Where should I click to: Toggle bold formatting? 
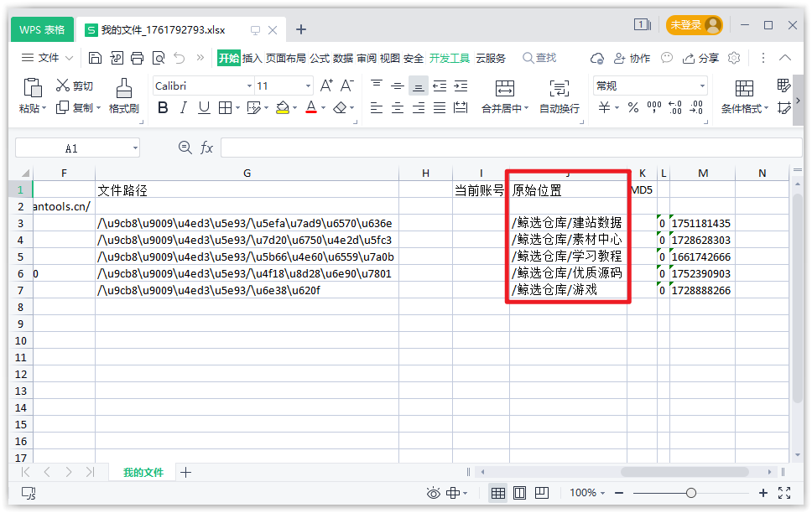point(163,108)
